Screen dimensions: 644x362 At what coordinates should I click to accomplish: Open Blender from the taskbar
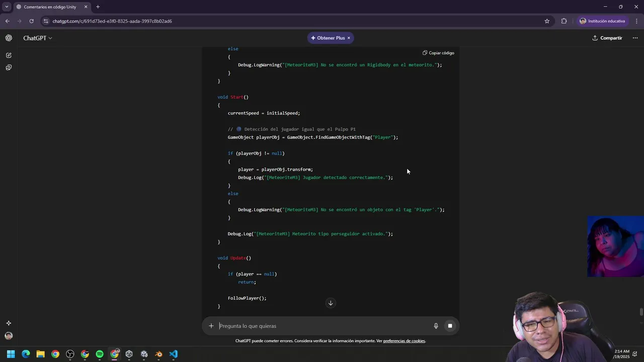click(x=159, y=354)
